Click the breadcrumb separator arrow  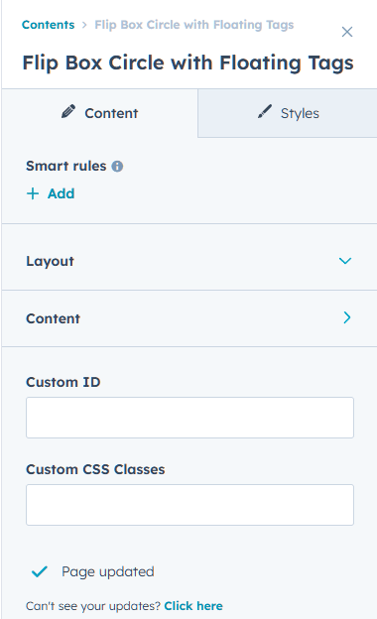(x=84, y=25)
